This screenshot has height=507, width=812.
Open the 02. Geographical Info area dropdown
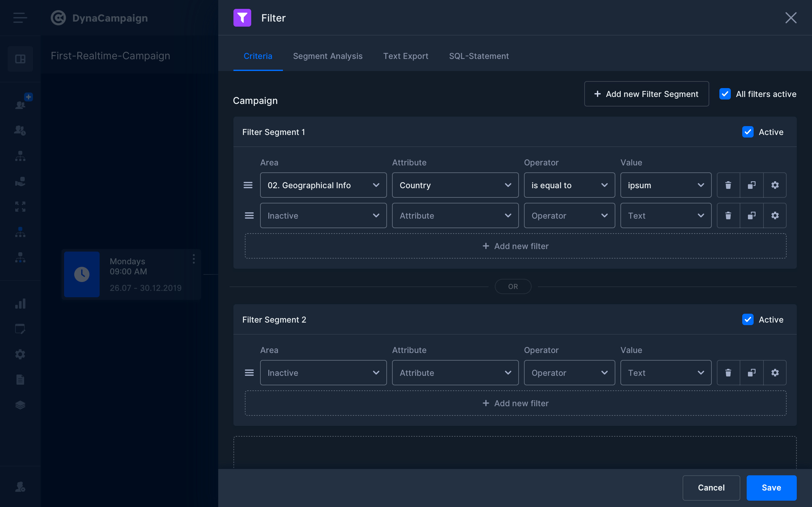coord(323,185)
